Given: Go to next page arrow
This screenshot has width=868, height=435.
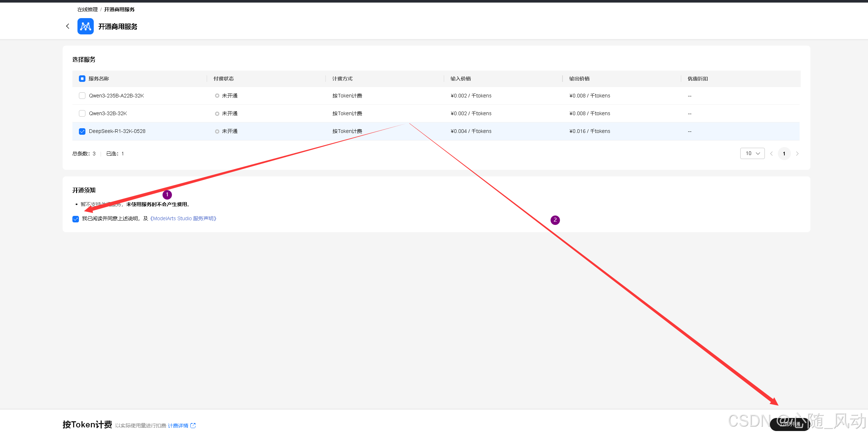Looking at the screenshot, I should coord(797,154).
